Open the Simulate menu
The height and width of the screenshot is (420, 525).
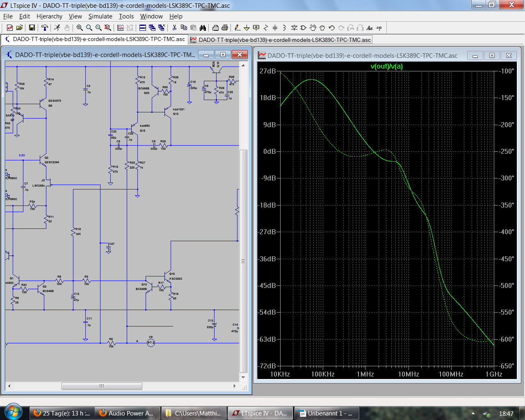pyautogui.click(x=100, y=16)
